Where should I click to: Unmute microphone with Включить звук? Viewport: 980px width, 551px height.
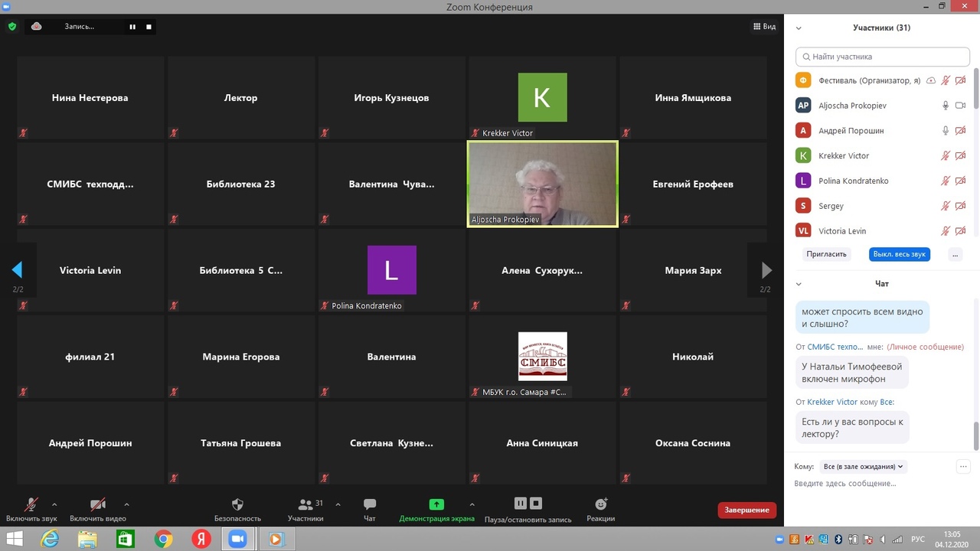tap(31, 505)
